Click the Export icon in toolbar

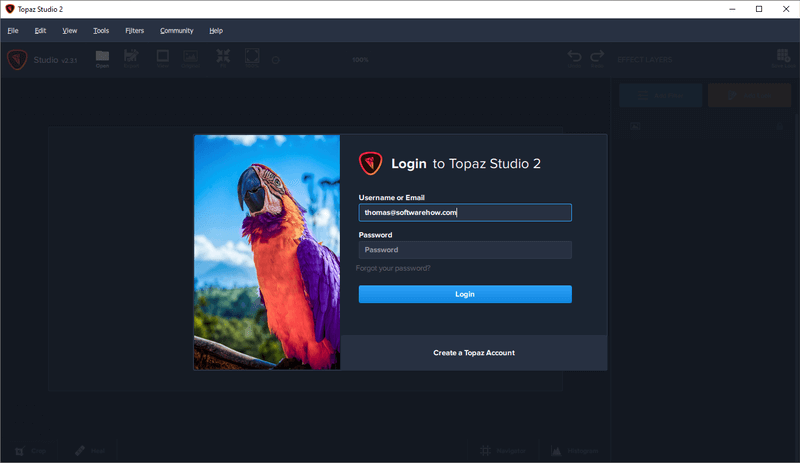click(x=131, y=58)
